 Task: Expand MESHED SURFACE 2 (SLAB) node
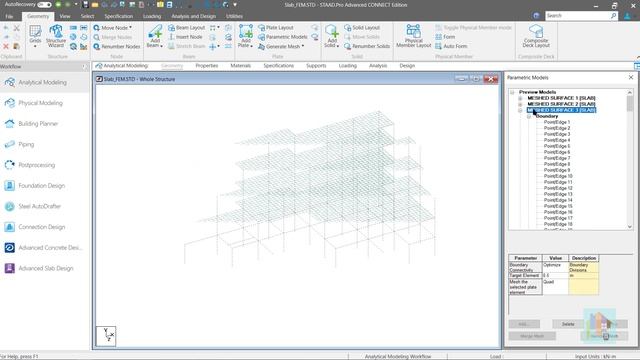point(520,104)
